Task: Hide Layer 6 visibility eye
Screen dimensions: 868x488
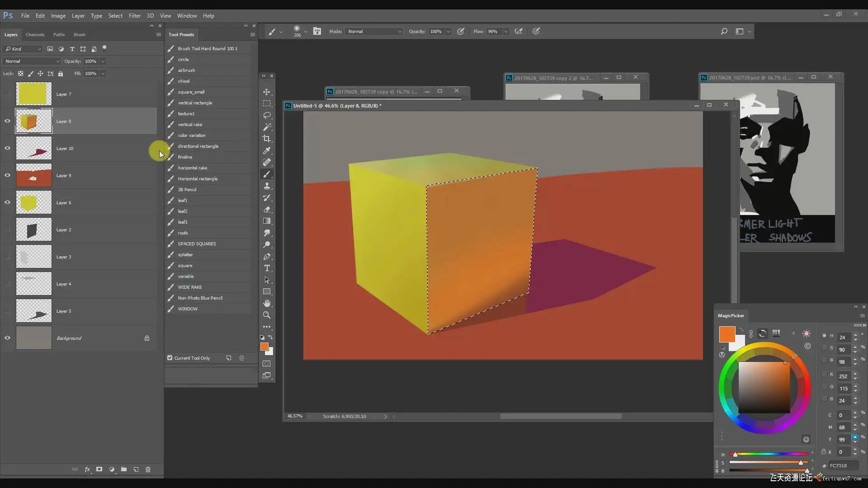Action: pyautogui.click(x=7, y=202)
